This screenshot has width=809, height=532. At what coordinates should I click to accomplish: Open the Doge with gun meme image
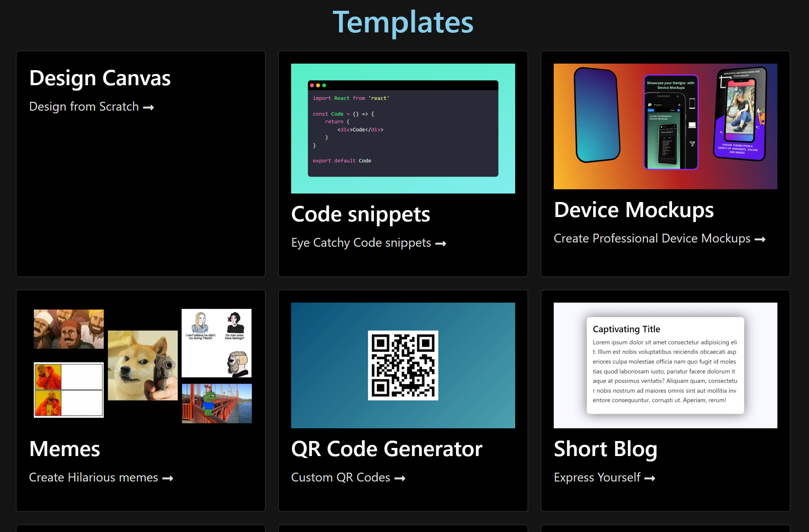point(143,365)
